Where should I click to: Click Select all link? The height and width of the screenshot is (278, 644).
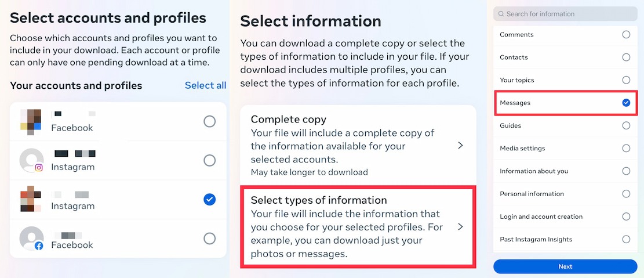click(x=205, y=85)
